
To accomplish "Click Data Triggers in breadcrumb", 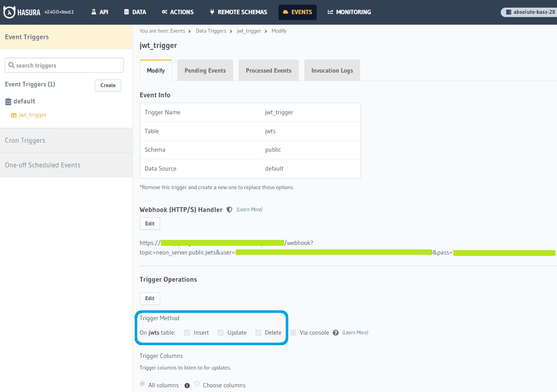I will [x=211, y=31].
